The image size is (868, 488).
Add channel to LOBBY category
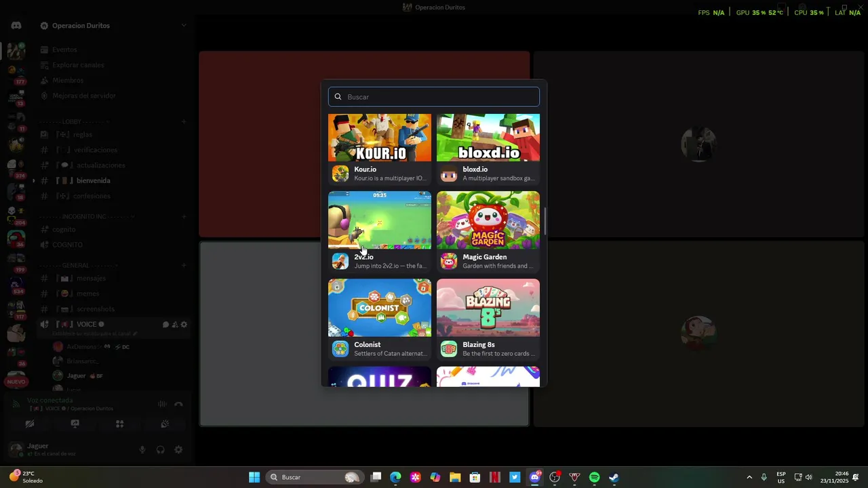[184, 122]
